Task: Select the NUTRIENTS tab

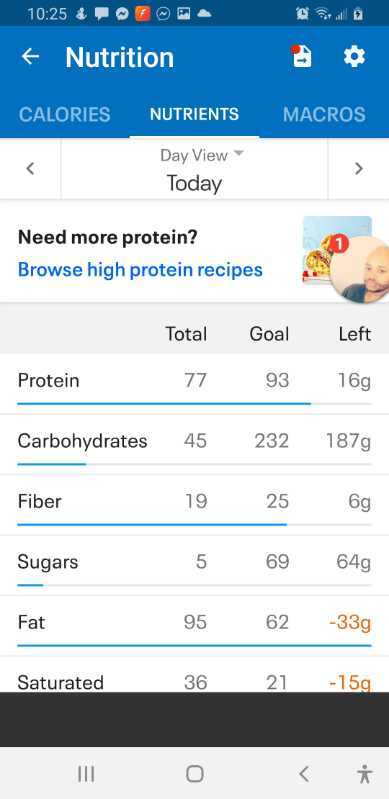Action: point(194,114)
